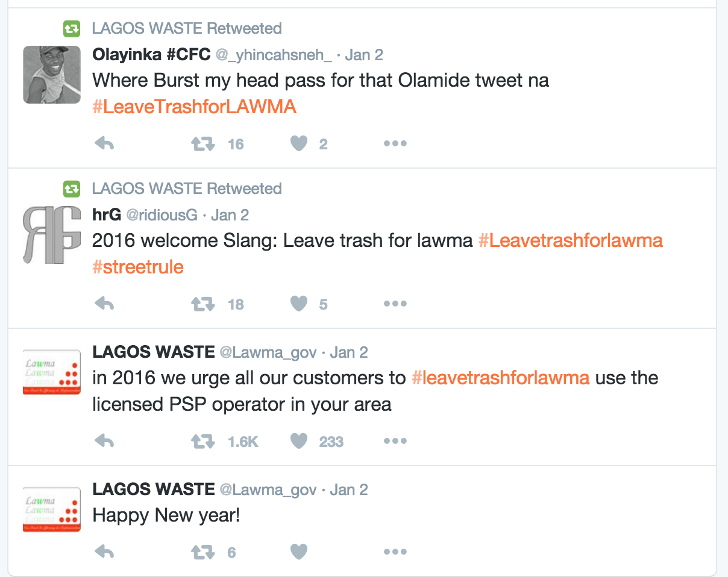Reply to hrG's 2016 welcome Slang tweet
Image resolution: width=728 pixels, height=577 pixels.
point(105,304)
